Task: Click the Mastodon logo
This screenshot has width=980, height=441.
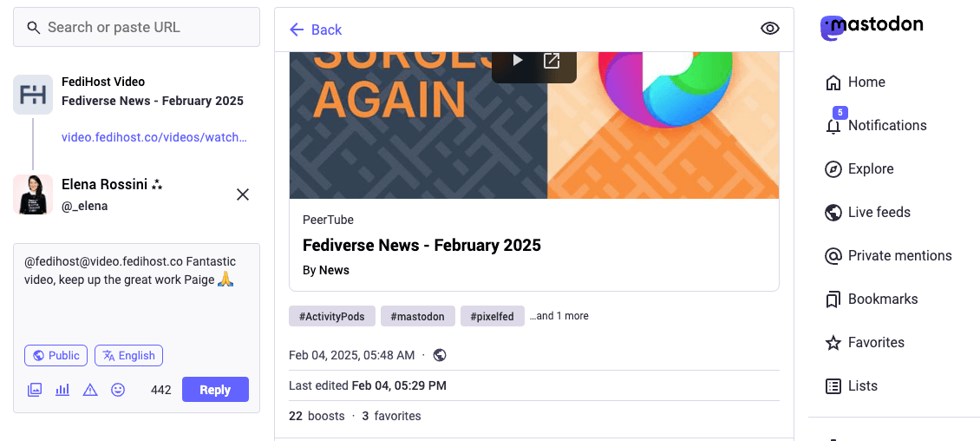Action: tap(872, 27)
